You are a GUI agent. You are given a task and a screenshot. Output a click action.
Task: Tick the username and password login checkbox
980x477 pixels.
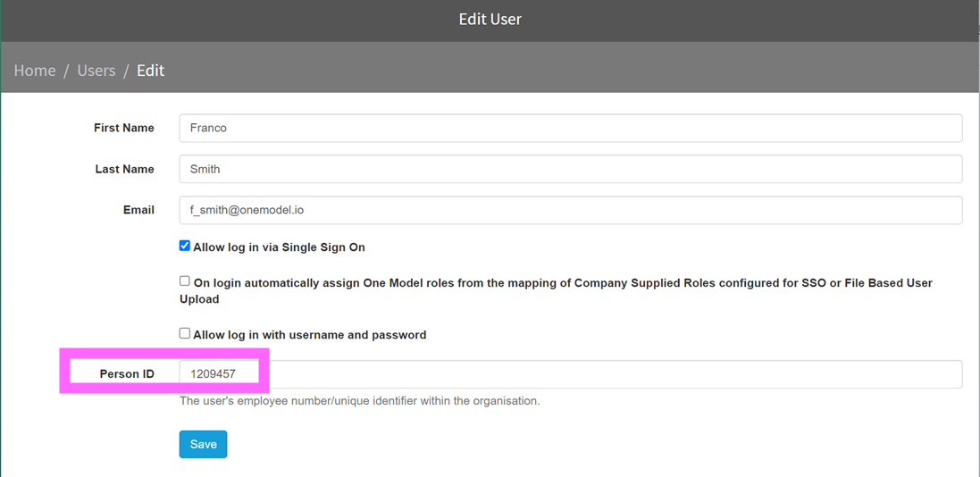point(184,334)
